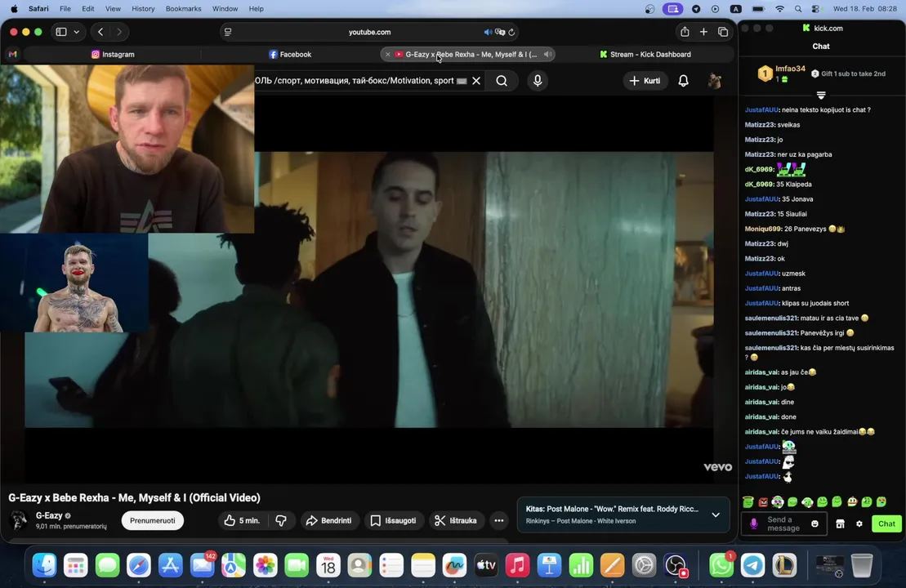Open Wi-Fi status in menu bar
This screenshot has width=906, height=588.
[779, 9]
